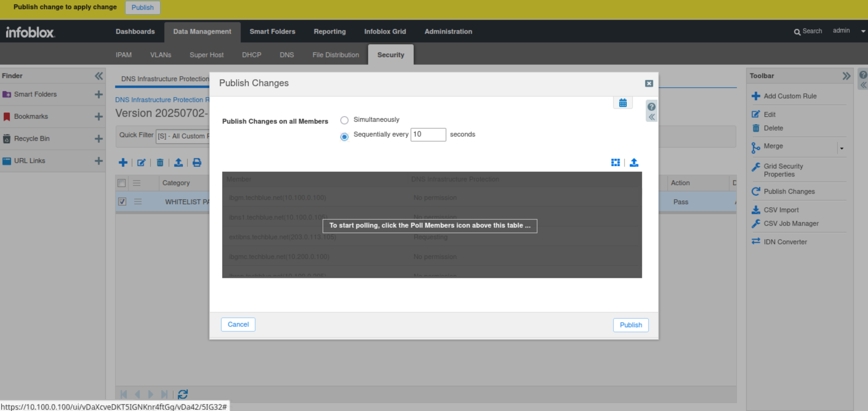The image size is (868, 411).
Task: Toggle the select-all checkbox in table header
Action: 122,183
